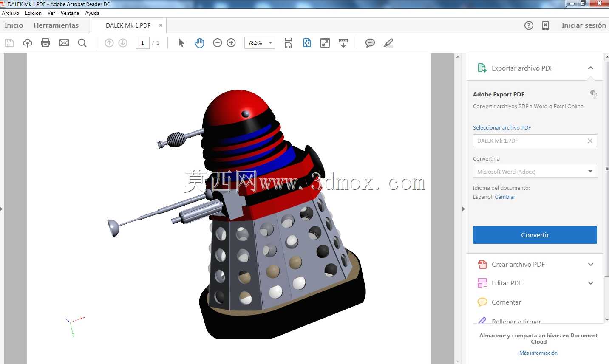Collapse the Exportar archivo PDF section
The image size is (609, 364).
coord(591,68)
